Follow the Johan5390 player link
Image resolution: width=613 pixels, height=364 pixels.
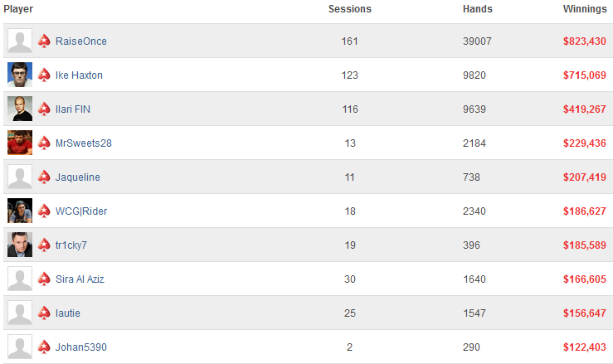(81, 347)
